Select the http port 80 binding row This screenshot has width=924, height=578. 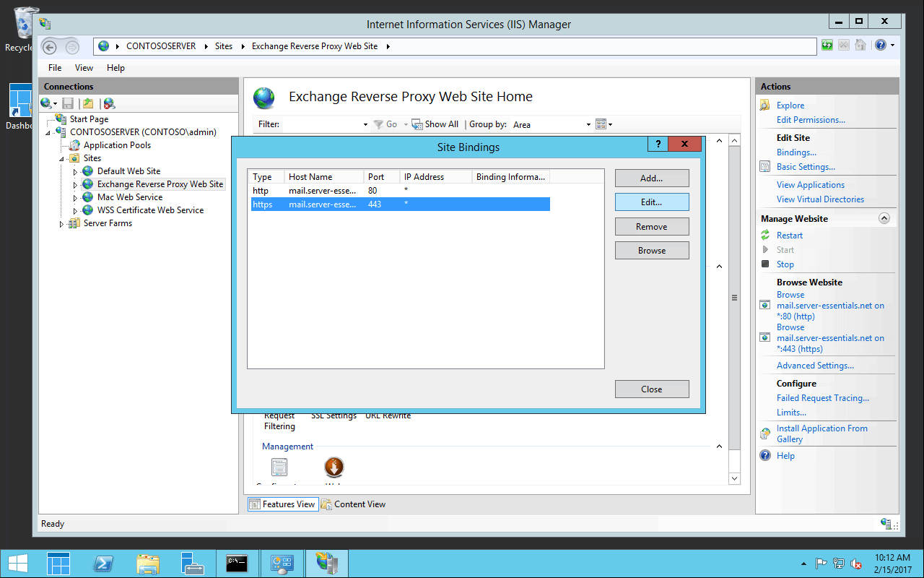400,191
